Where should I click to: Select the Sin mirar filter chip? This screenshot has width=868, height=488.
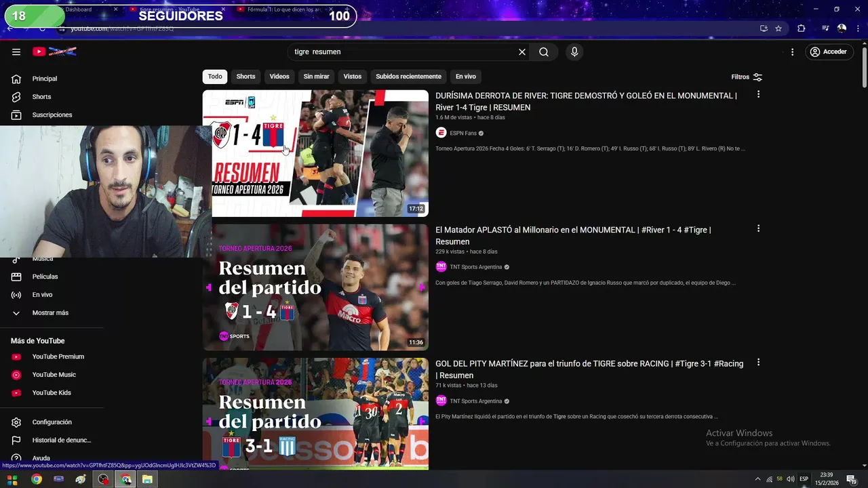pyautogui.click(x=316, y=77)
